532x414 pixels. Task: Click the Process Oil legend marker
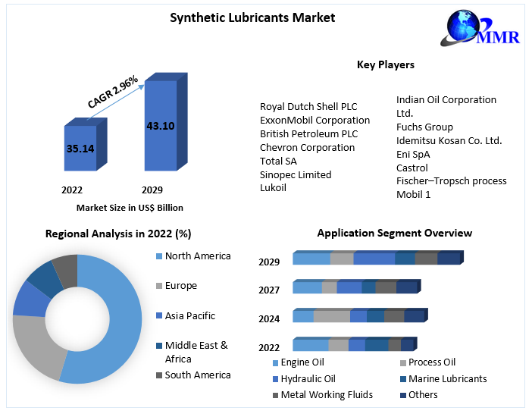click(x=403, y=363)
